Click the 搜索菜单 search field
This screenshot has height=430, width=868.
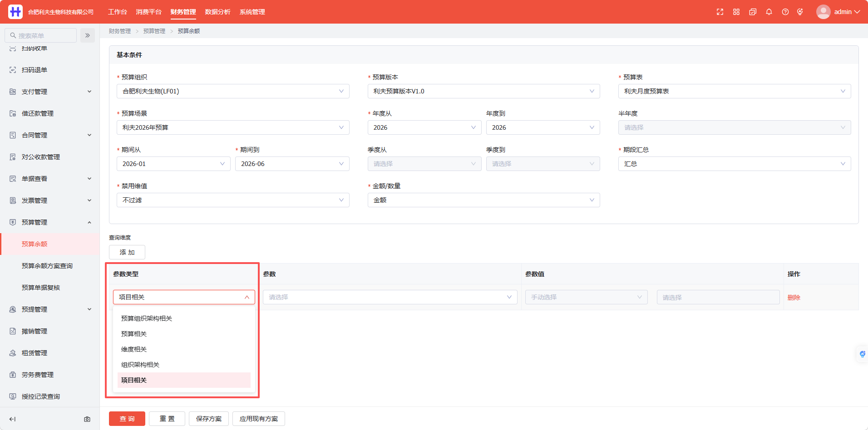coord(40,35)
